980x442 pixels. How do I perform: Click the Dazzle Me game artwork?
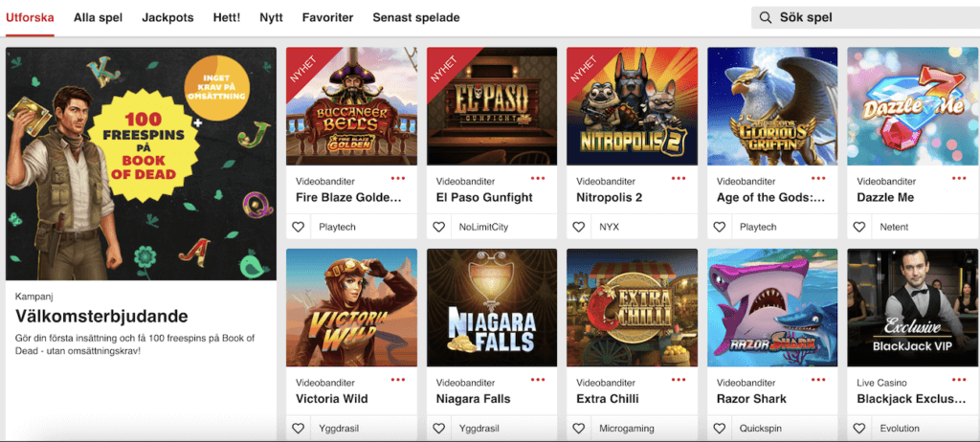click(x=914, y=106)
